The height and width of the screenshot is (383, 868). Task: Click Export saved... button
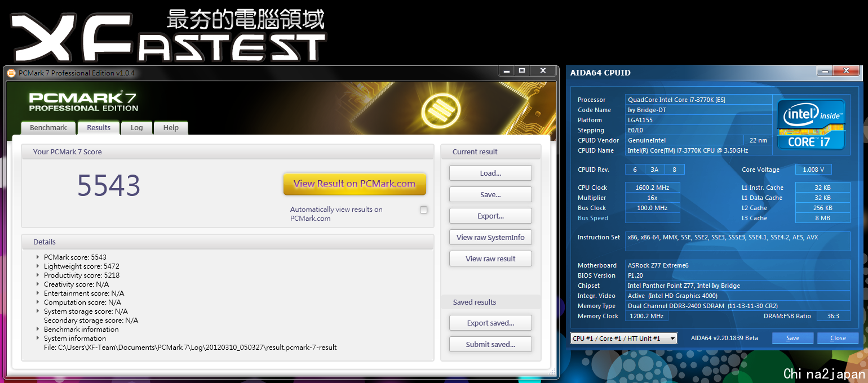(490, 323)
